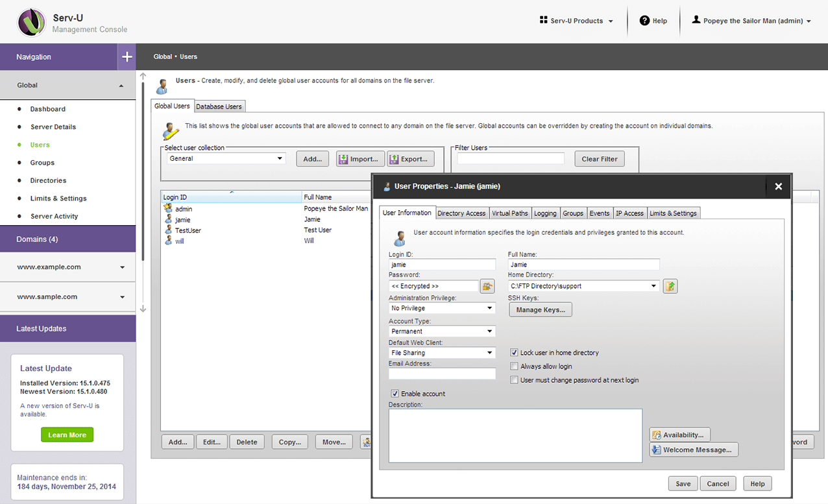Close the User Properties dialog

click(778, 186)
